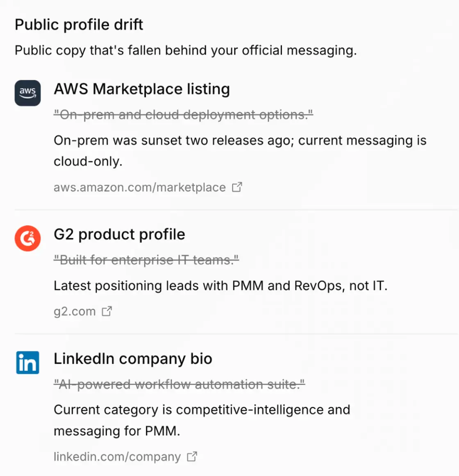Follow the linkedin.com/company link

pyautogui.click(x=117, y=457)
